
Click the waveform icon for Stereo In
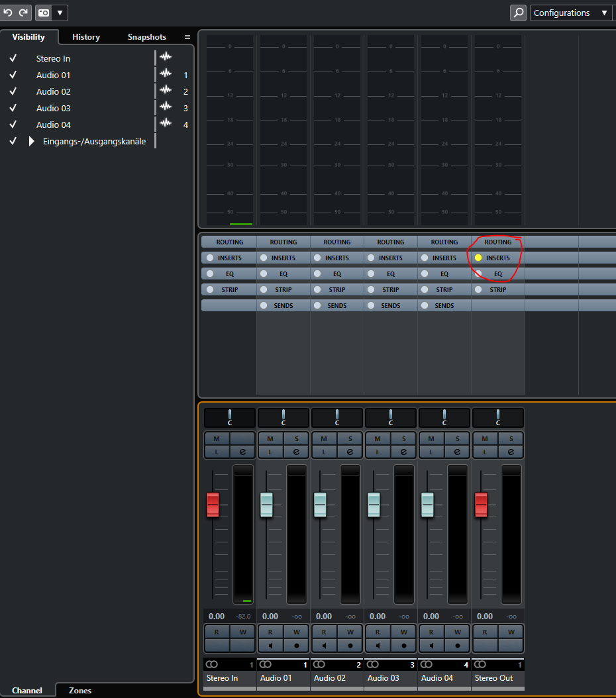[166, 57]
